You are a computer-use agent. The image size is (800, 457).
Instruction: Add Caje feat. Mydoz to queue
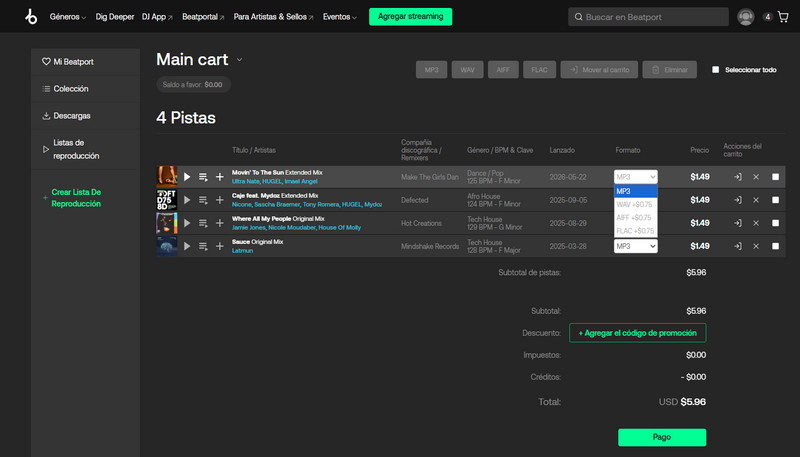[x=203, y=200]
